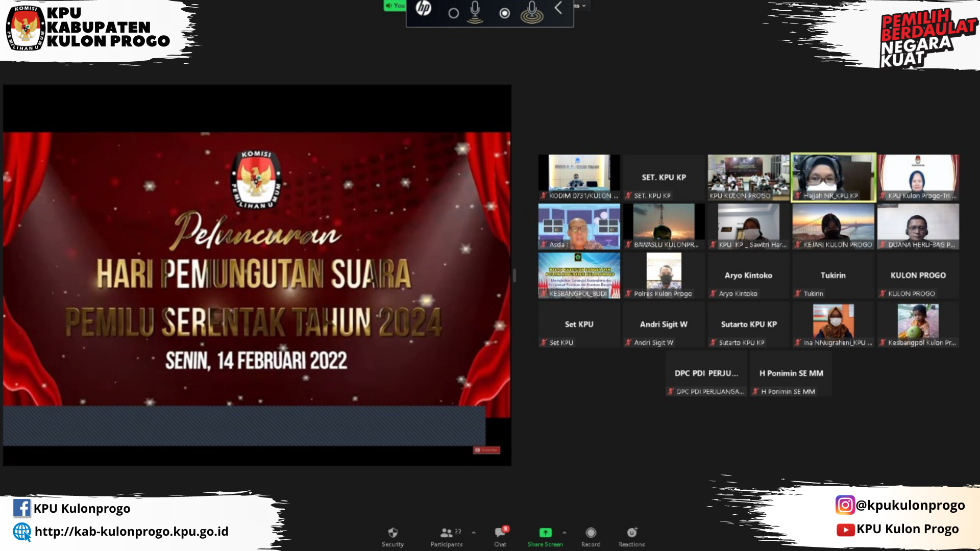Click the green Share Screen icon
Screen dimensions: 980x551
pyautogui.click(x=545, y=533)
